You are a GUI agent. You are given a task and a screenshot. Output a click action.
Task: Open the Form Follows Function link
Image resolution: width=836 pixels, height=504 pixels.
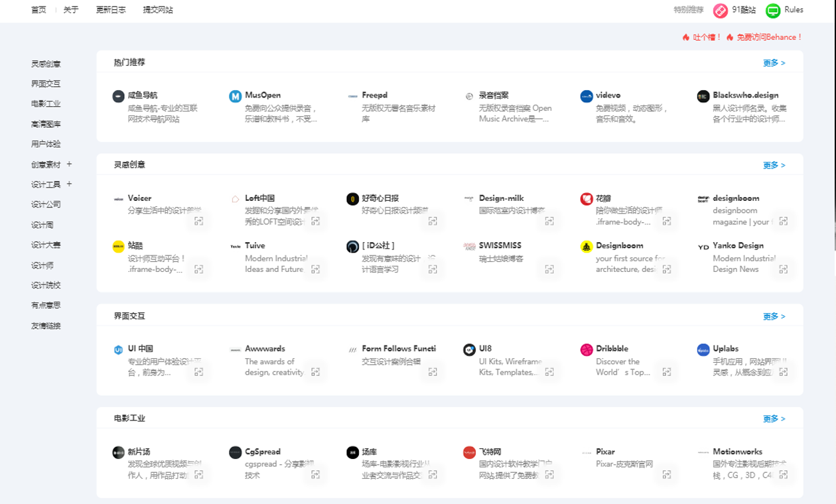(x=399, y=349)
